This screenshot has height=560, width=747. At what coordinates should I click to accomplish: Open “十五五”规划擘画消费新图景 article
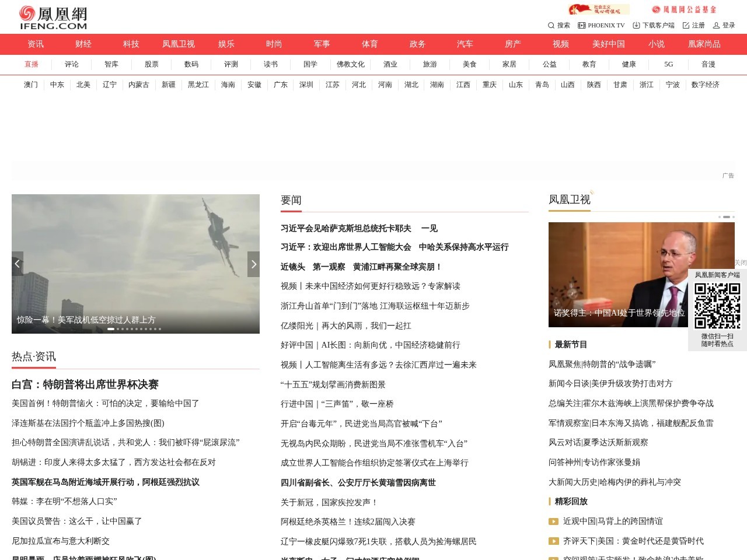coord(333,384)
